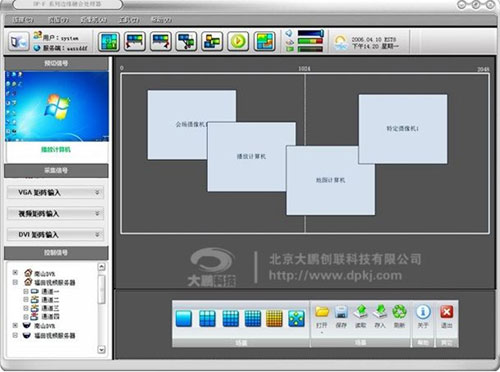500x372 pixels.
Task: Click the floppy disk 保存 icon
Action: [341, 312]
